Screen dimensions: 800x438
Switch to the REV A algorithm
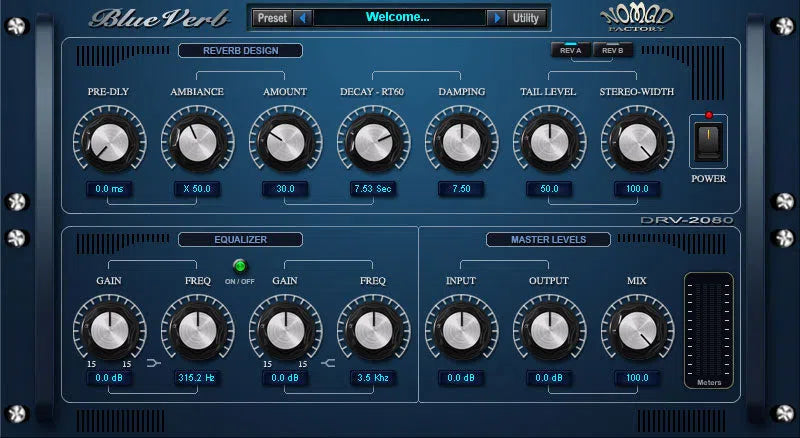[570, 50]
